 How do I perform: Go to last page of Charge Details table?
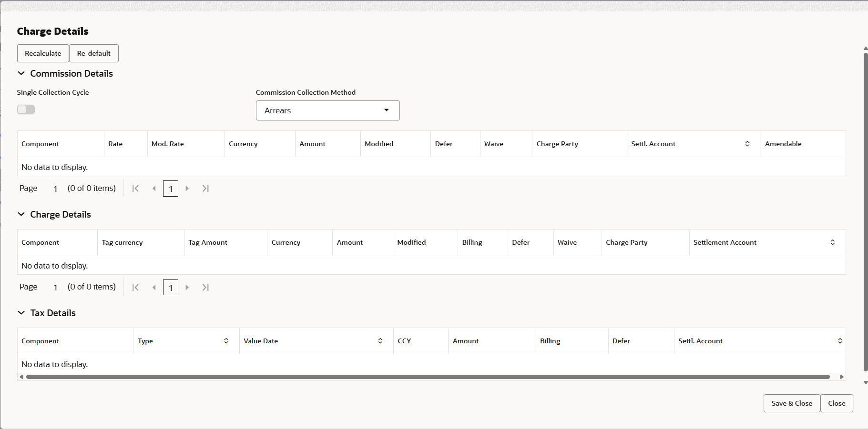[x=205, y=287]
